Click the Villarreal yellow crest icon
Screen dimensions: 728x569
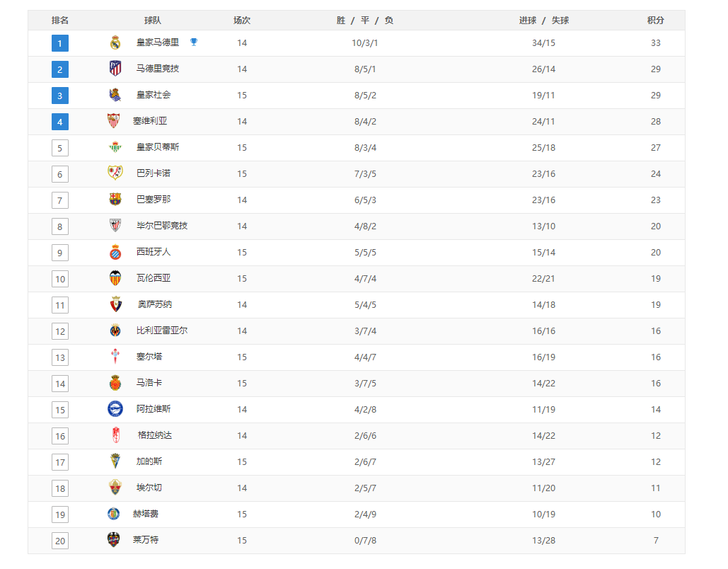coord(115,331)
